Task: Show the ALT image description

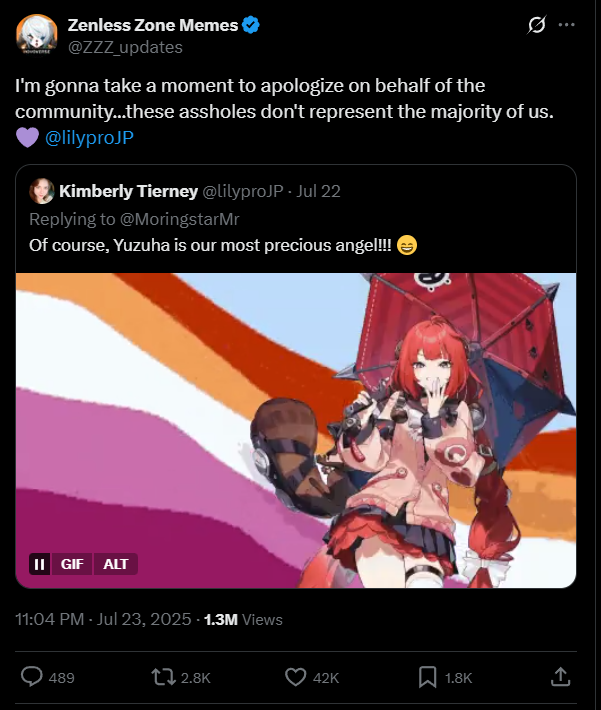Action: click(115, 564)
